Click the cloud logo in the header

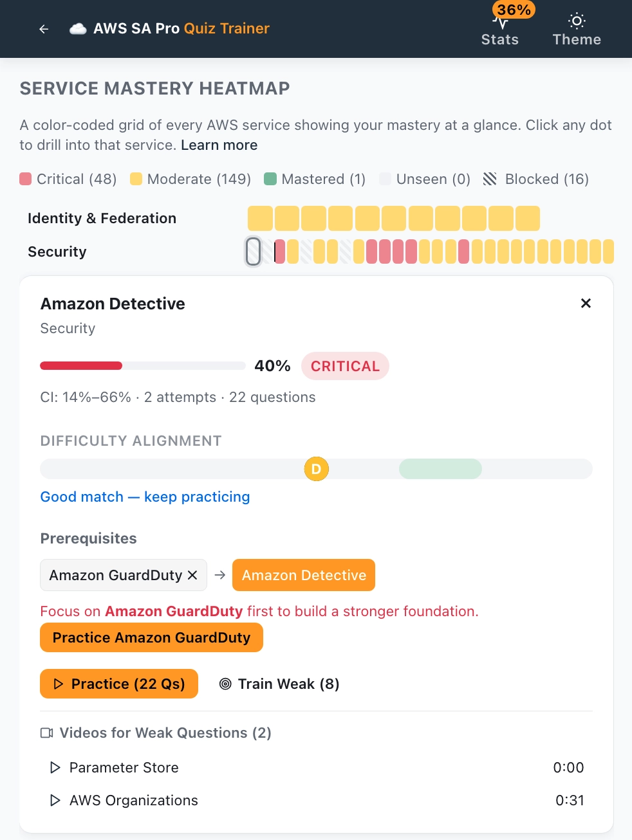pyautogui.click(x=77, y=28)
